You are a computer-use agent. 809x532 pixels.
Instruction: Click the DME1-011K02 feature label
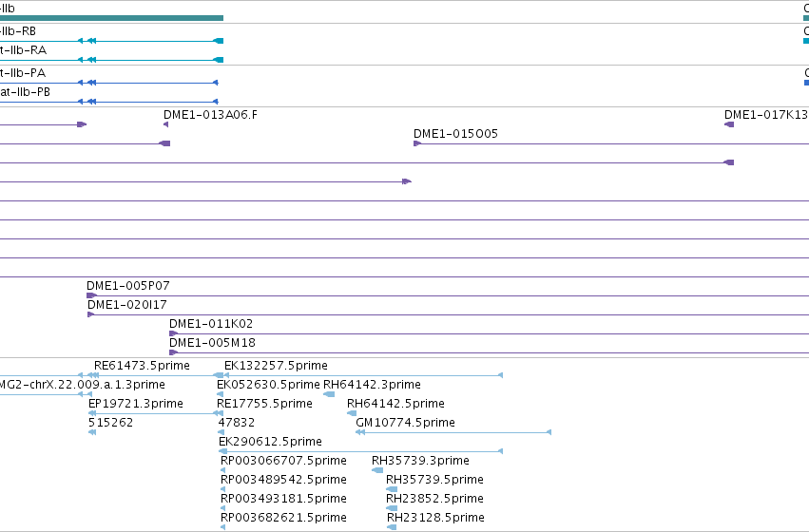211,324
